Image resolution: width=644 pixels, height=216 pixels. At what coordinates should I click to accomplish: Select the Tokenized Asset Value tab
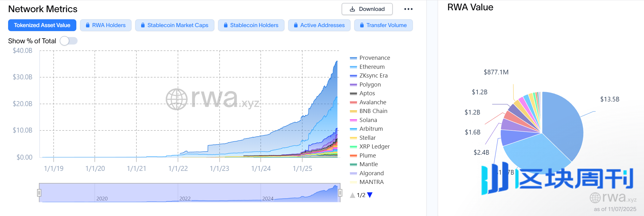coord(42,25)
